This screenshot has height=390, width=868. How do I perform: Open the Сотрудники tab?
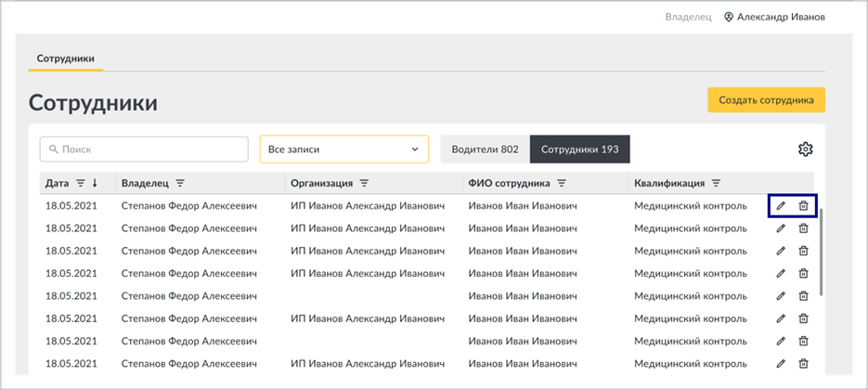coord(65,58)
